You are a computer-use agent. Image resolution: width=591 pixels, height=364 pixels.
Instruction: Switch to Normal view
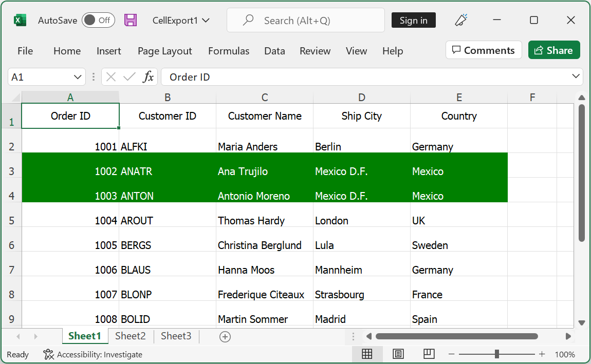pos(367,354)
